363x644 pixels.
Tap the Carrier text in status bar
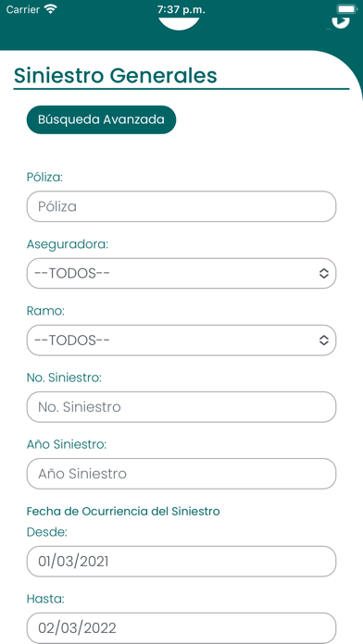click(23, 9)
